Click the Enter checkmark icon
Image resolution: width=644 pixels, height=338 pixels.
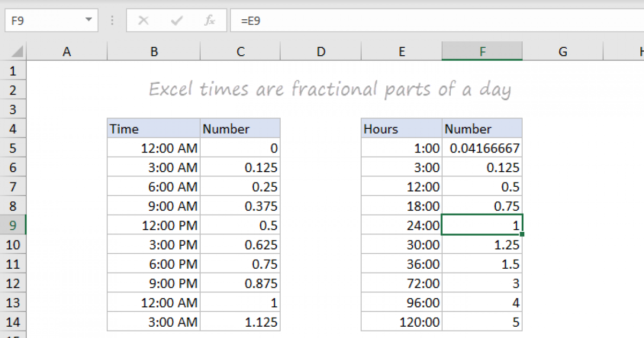point(176,20)
